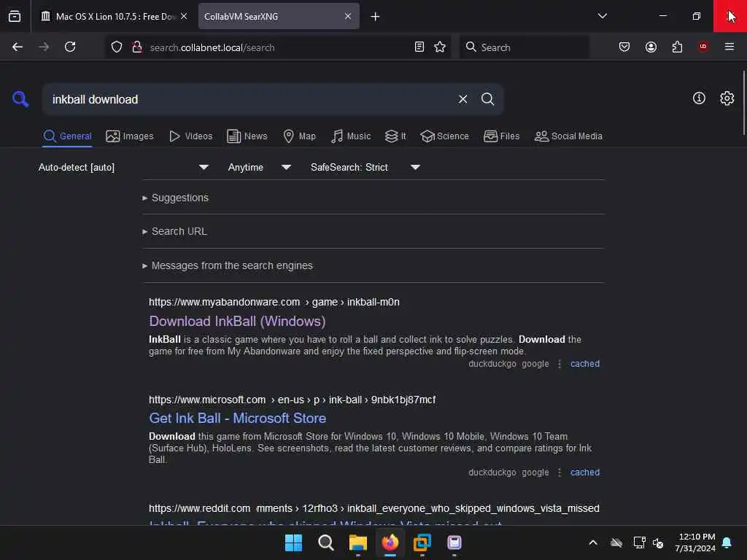Open microsoft.com ink-ball result URL
This screenshot has width=747, height=560.
pyautogui.click(x=292, y=400)
